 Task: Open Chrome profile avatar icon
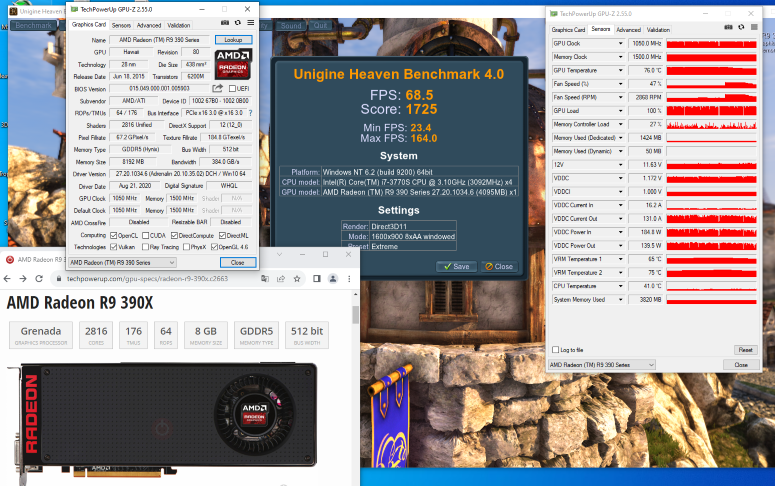pyautogui.click(x=333, y=279)
